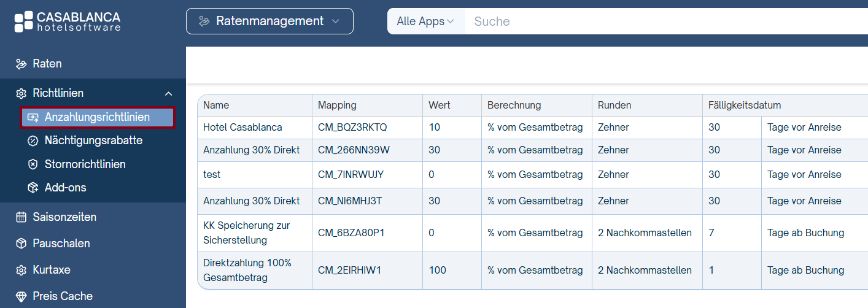Sort by the Fälligkeitsdatum column header
The width and height of the screenshot is (868, 308).
coord(745,106)
